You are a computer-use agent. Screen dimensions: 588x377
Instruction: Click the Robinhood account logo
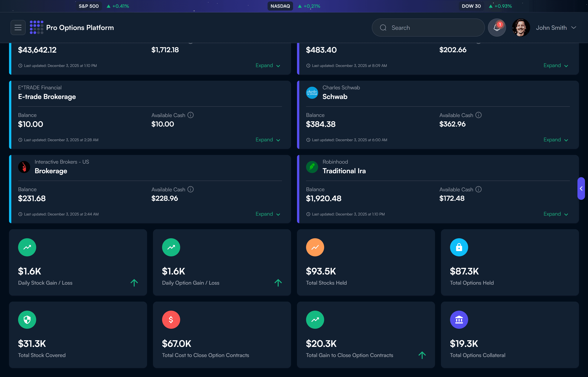click(x=312, y=167)
